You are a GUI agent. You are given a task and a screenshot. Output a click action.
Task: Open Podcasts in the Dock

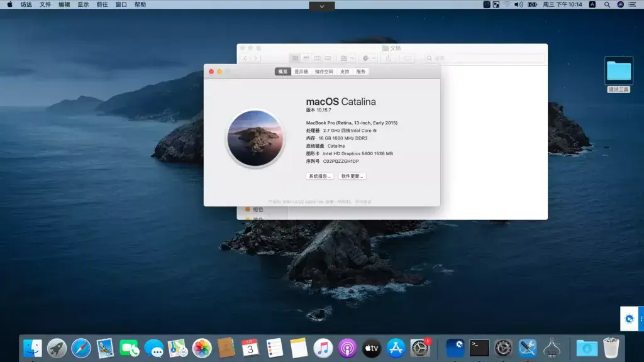tap(347, 348)
